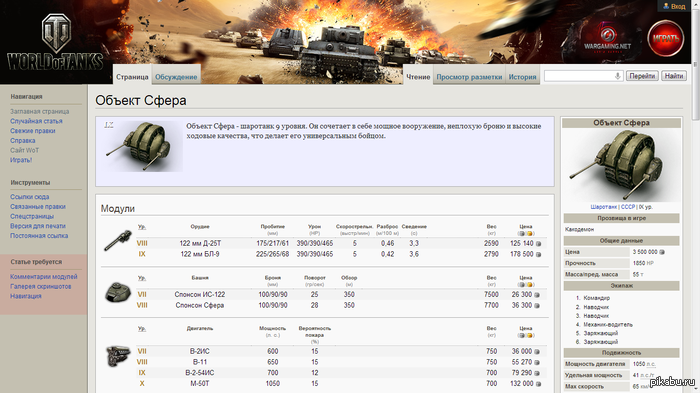Click the Ур. header in turret table

pos(142,278)
